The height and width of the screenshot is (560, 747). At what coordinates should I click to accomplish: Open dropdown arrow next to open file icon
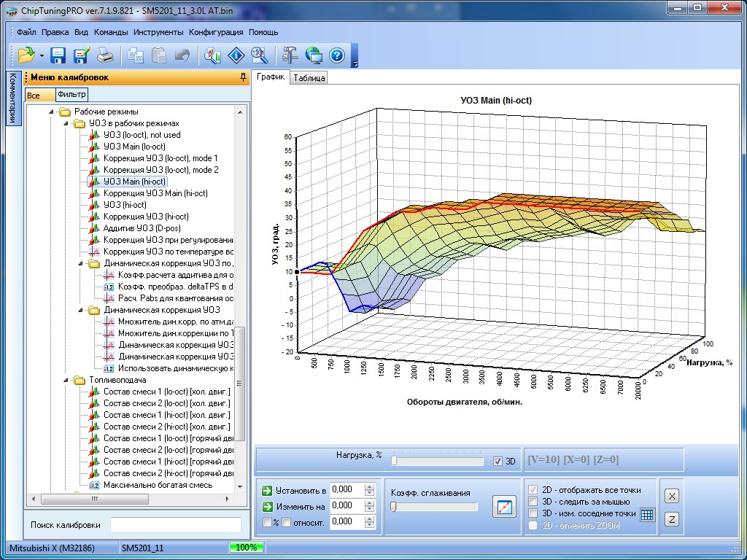[x=42, y=56]
